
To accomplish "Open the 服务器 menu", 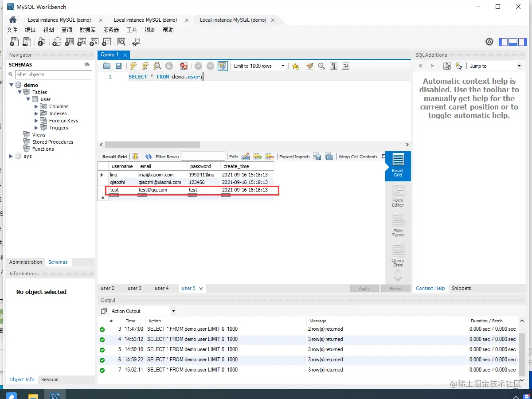I will tap(111, 30).
